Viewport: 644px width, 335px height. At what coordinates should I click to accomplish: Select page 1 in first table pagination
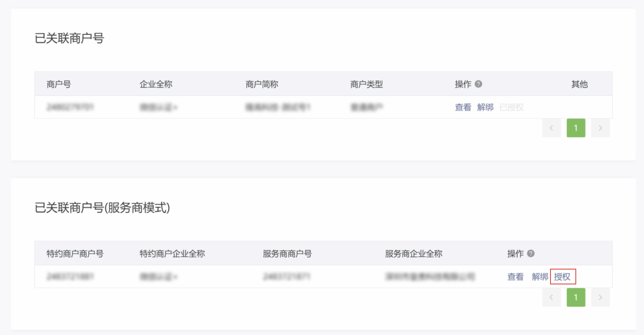coord(576,128)
